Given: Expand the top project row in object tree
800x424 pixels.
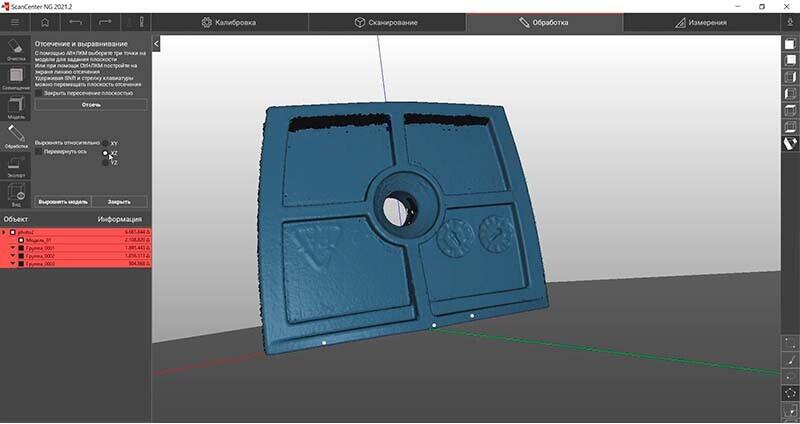Looking at the screenshot, I should (4, 232).
